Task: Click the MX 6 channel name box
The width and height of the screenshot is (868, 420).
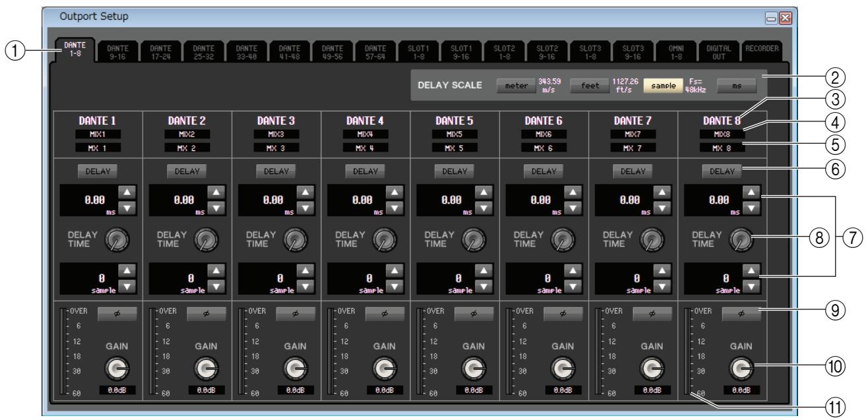Action: (x=543, y=147)
